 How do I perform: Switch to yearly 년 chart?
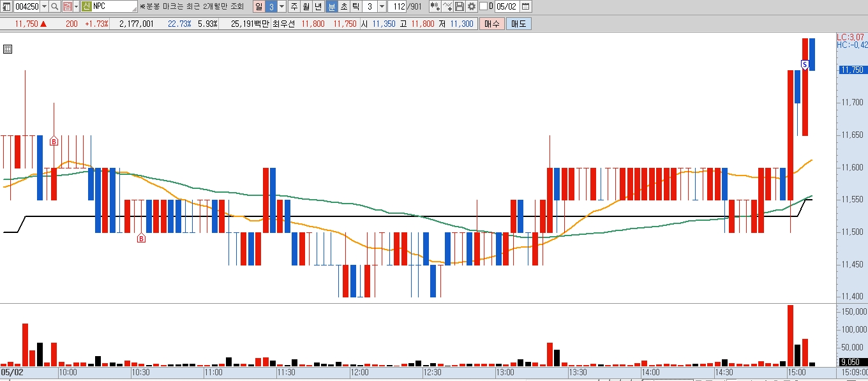(x=318, y=6)
